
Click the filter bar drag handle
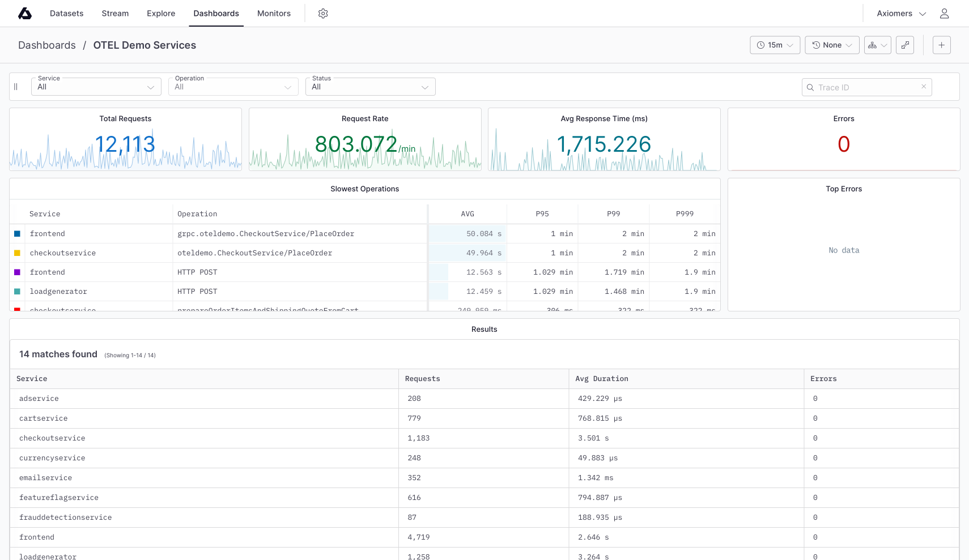coord(16,87)
